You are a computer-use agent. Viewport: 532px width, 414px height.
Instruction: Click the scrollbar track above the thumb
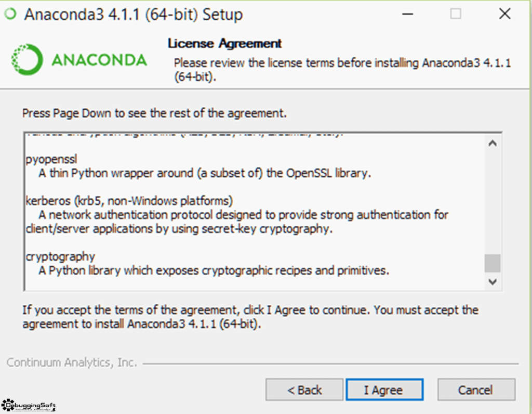(x=493, y=203)
